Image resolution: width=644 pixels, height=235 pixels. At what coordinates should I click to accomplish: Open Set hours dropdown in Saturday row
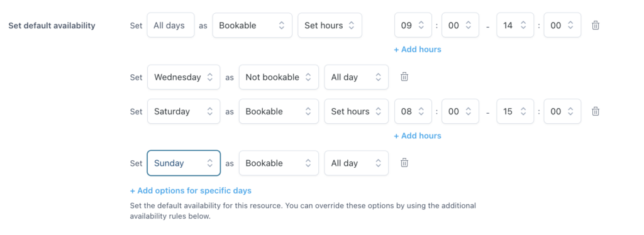tap(357, 111)
